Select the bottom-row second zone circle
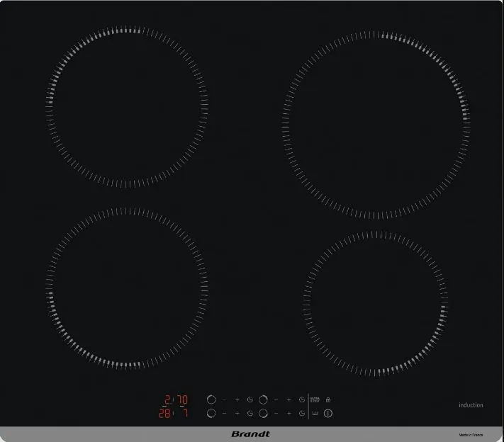Viewport: 504px width, 442px height. [263, 413]
